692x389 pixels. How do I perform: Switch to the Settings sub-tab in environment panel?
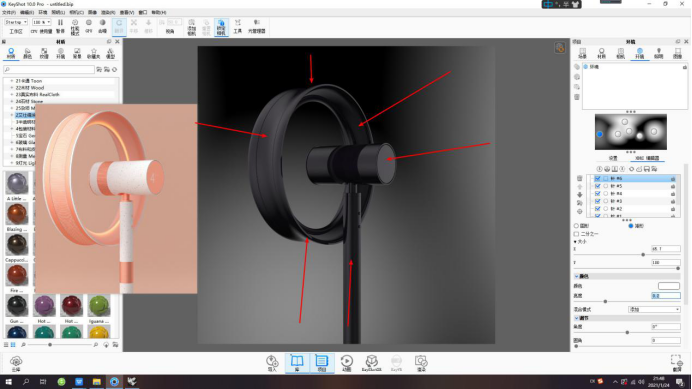click(613, 158)
